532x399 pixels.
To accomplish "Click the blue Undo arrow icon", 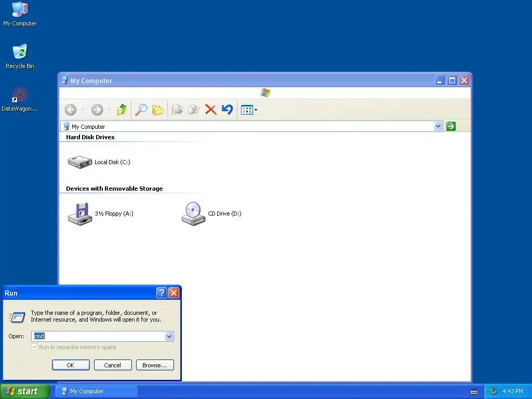I will pyautogui.click(x=227, y=110).
